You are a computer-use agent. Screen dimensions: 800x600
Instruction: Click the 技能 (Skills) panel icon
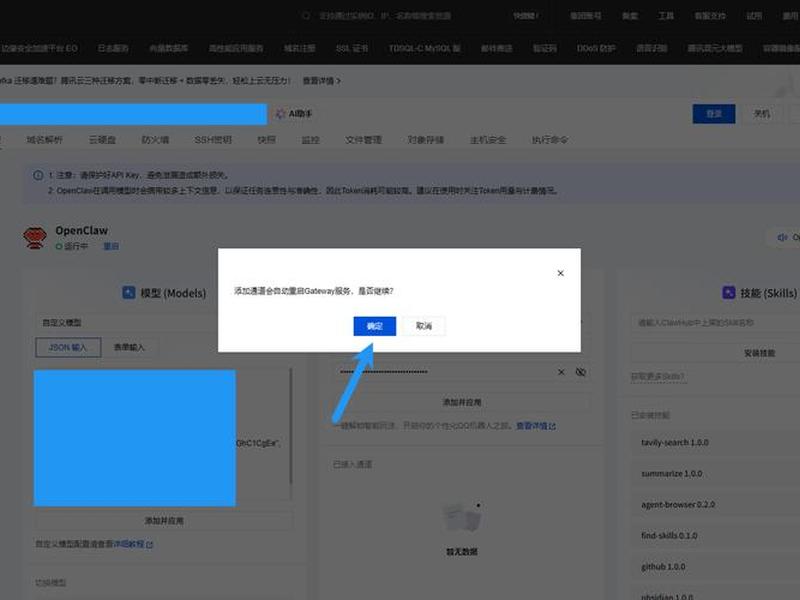[729, 292]
